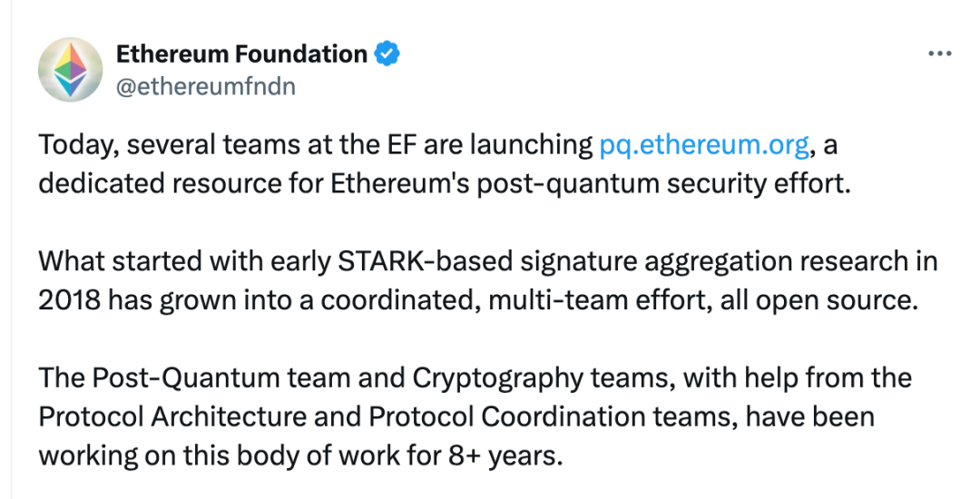Click the paragraph starting "Today, several teams"
980x499 pixels.
445,162
